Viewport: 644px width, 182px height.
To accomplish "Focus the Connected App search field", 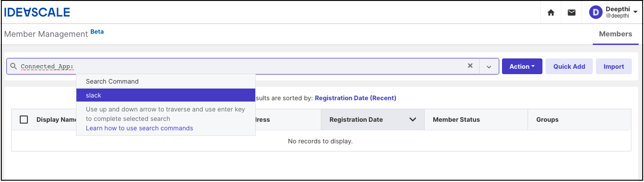I will pyautogui.click(x=243, y=66).
